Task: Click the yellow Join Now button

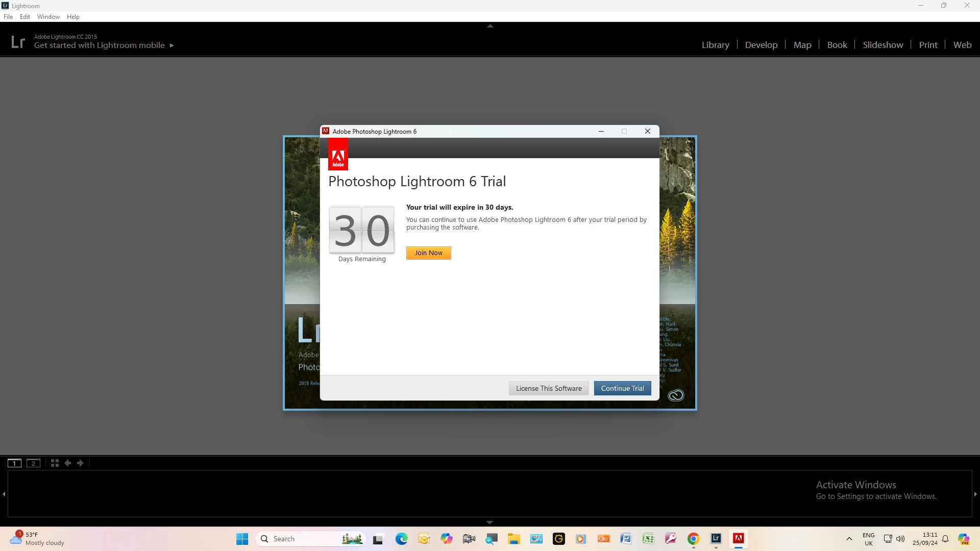Action: click(x=428, y=253)
